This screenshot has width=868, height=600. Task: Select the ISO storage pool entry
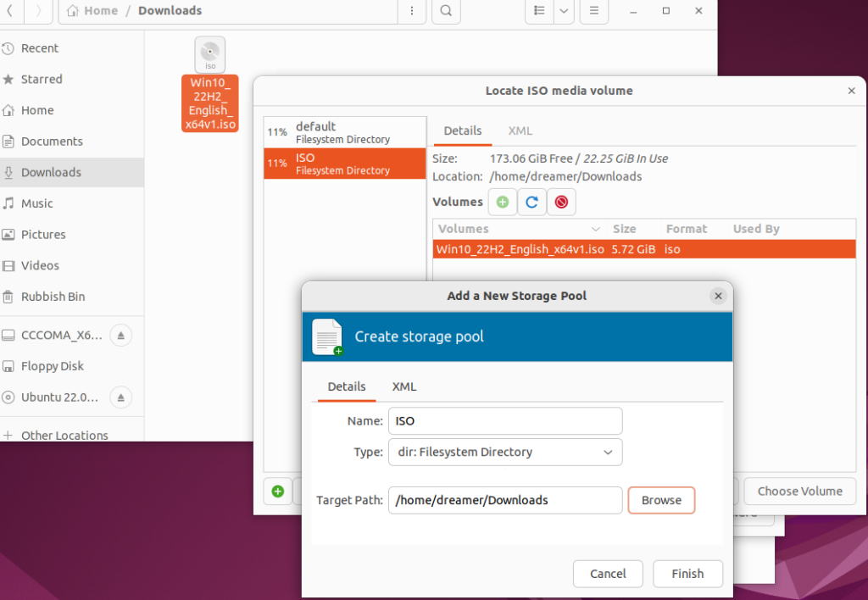345,164
